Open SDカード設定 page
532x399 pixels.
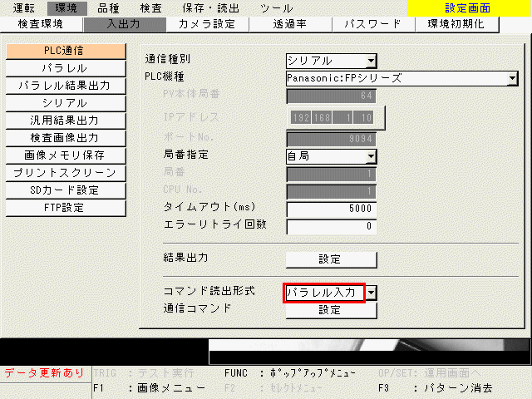65,190
